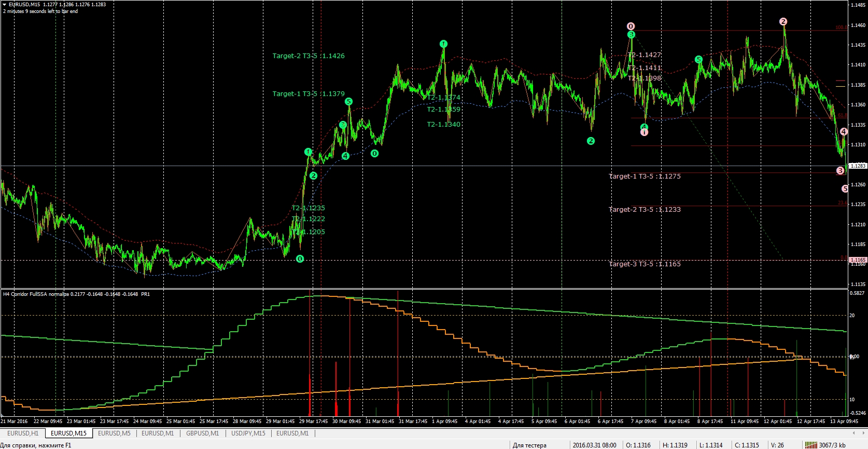Click the H4 Corridor FullSSA normalize indicator label
This screenshot has width=868, height=449.
pos(76,294)
